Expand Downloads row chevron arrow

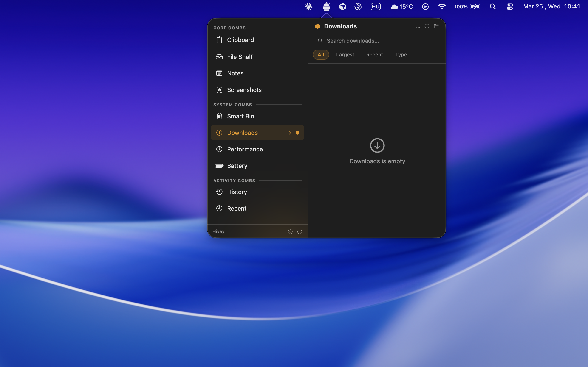pyautogui.click(x=290, y=133)
